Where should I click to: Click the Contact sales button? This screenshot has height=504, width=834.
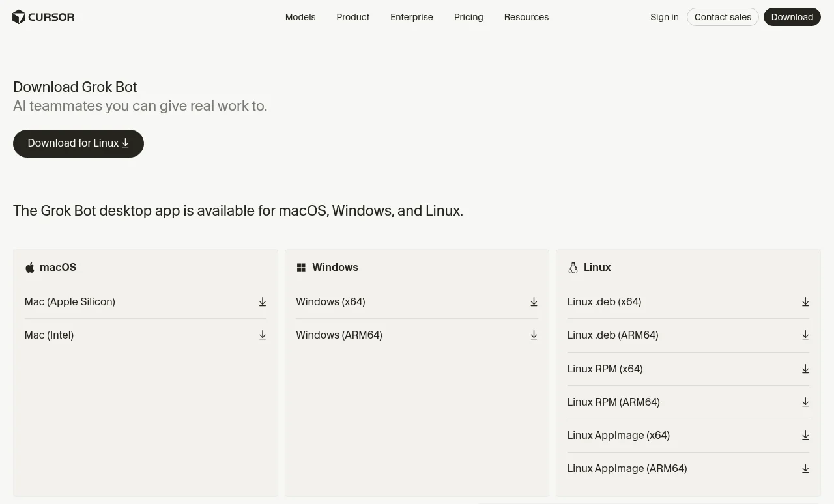pos(723,17)
